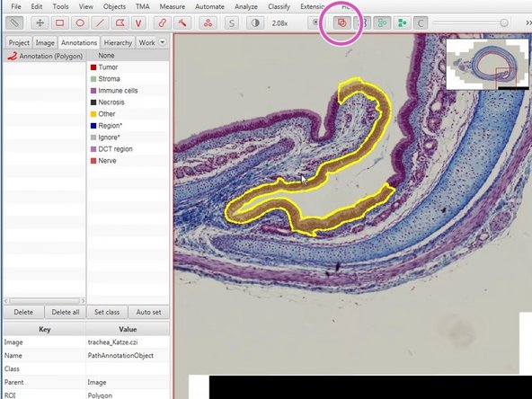Open the File menu
This screenshot has height=399, width=532.
pos(16,6)
